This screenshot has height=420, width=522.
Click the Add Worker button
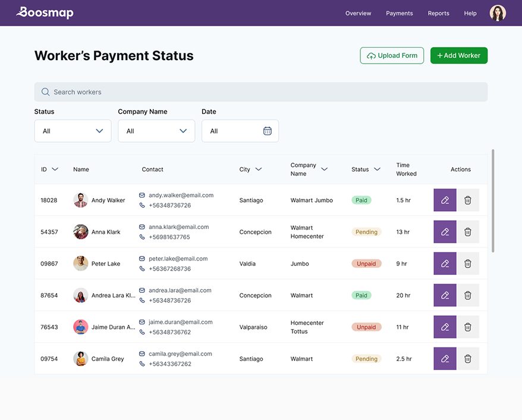[459, 55]
